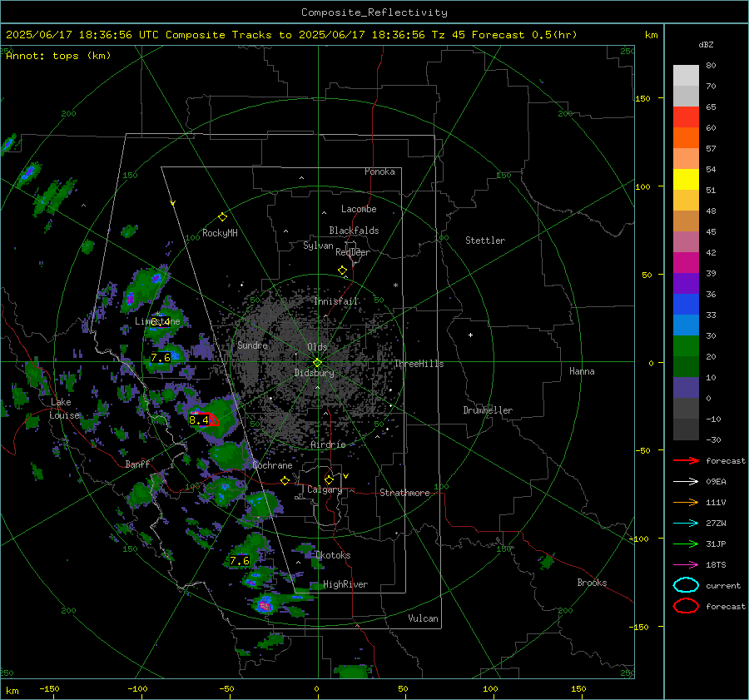Click the cyan 'current' ellipse legend icon

pyautogui.click(x=686, y=585)
